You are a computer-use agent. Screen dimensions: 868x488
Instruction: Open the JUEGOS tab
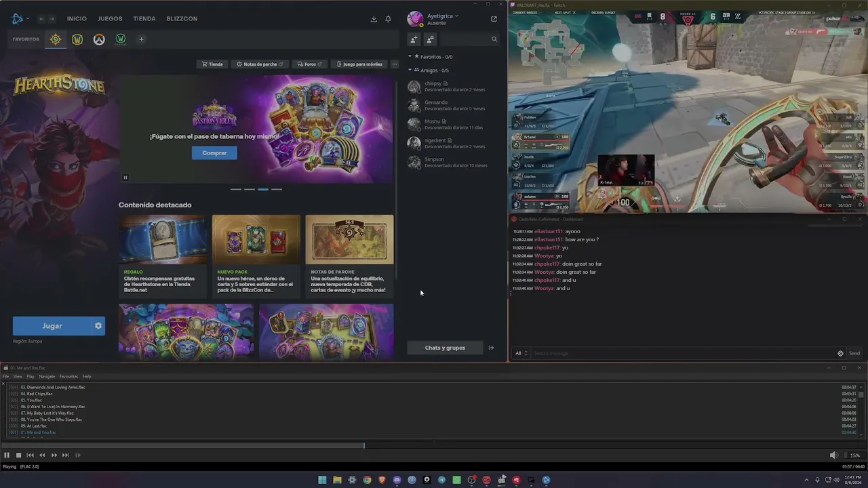(x=110, y=19)
